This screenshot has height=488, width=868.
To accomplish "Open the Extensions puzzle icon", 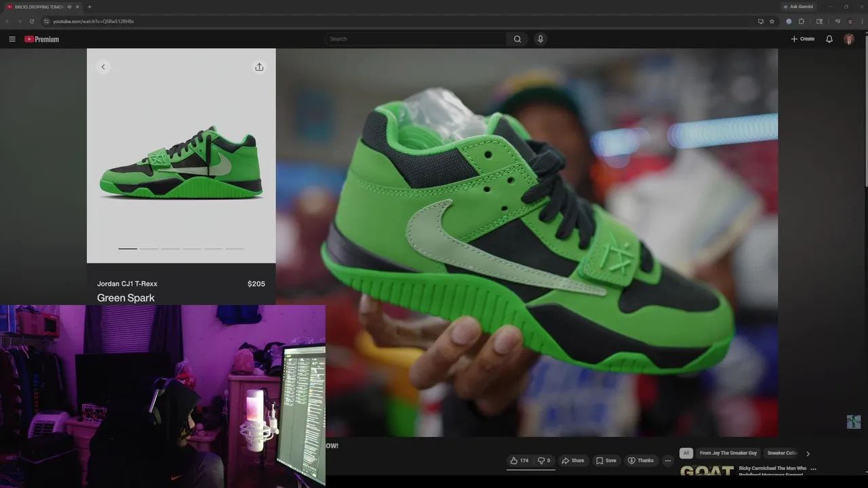I will coord(801,21).
